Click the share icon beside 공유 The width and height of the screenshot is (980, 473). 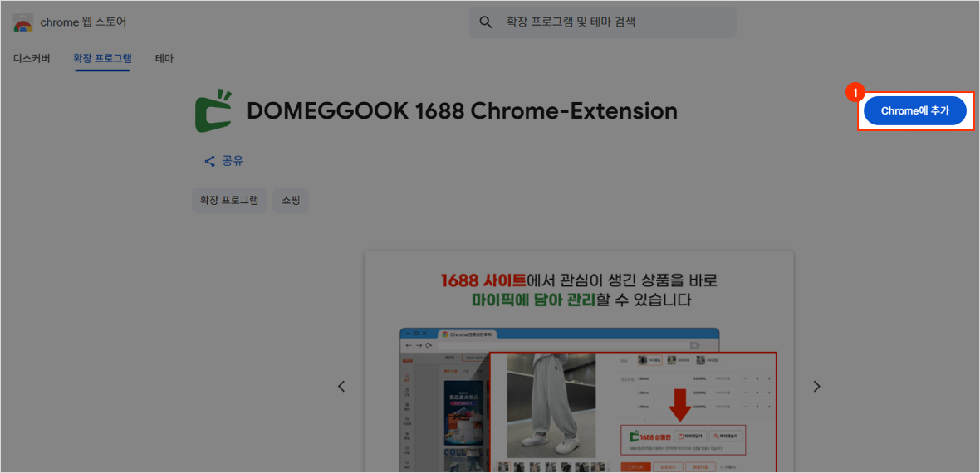(210, 161)
